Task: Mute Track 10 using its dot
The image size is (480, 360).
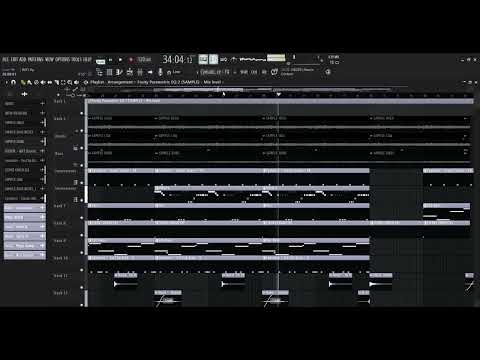Action: click(82, 270)
